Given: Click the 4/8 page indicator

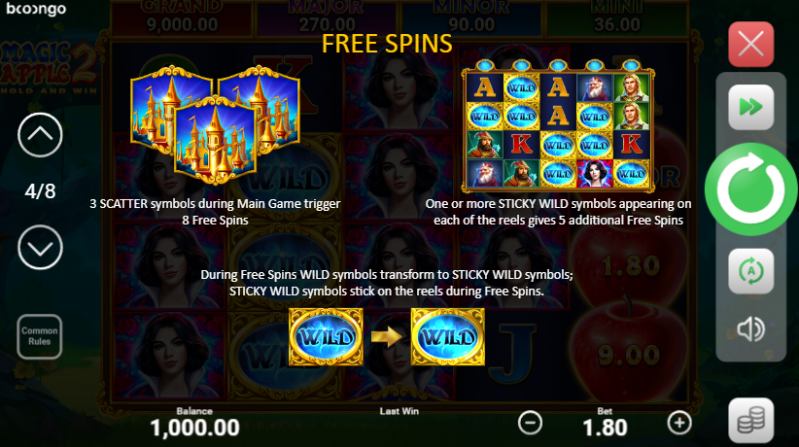Looking at the screenshot, I should click(40, 191).
